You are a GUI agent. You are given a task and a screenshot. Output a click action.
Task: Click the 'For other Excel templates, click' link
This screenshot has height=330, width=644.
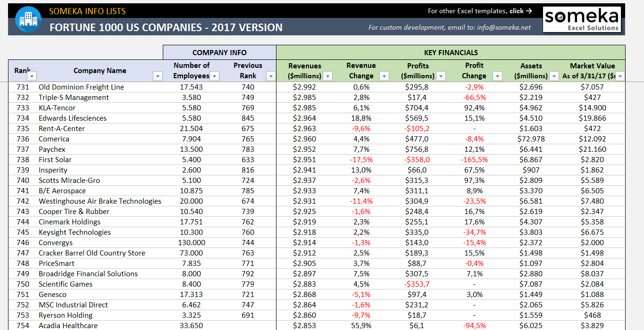pyautogui.click(x=480, y=11)
